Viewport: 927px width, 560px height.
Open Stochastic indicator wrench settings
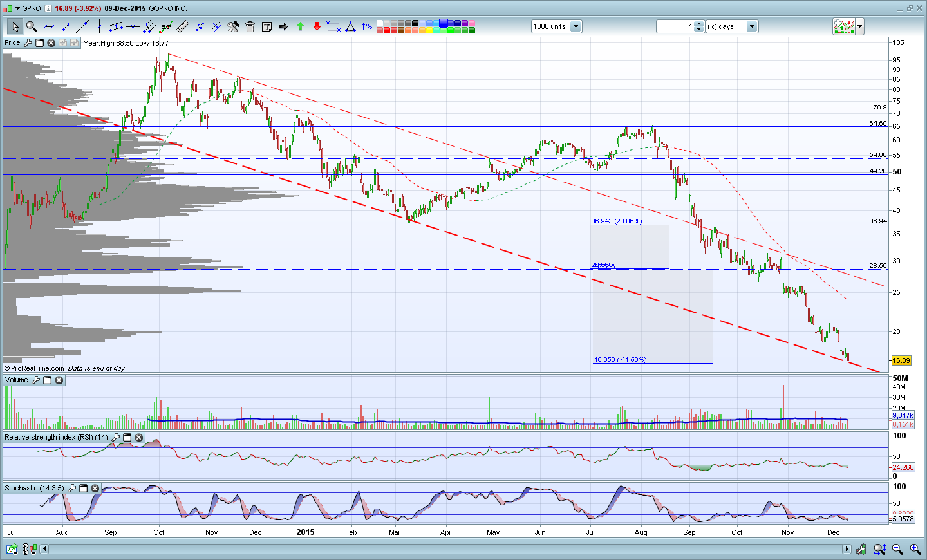coord(71,488)
